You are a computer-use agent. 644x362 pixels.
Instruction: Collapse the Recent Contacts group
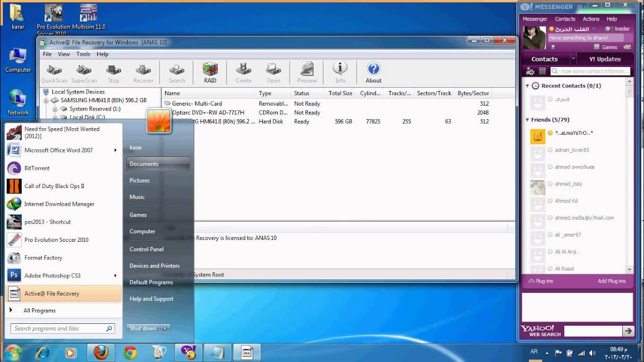click(527, 86)
